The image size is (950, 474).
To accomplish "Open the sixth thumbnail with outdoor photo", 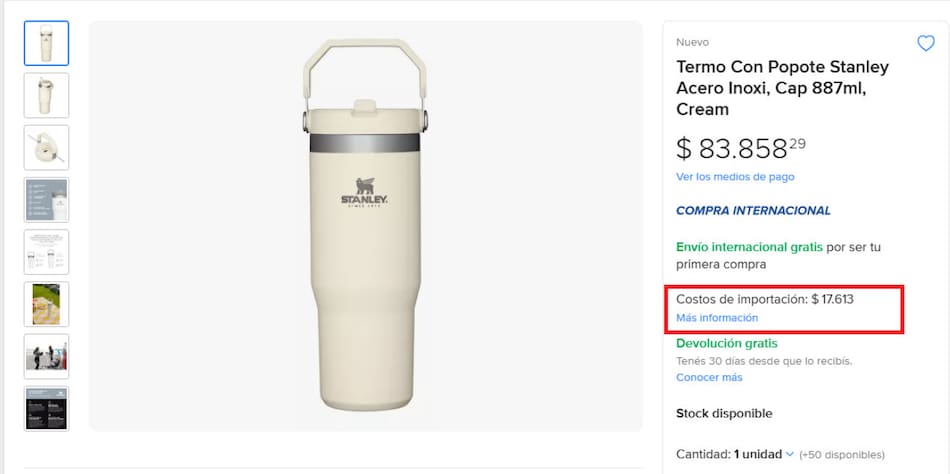I will [46, 304].
